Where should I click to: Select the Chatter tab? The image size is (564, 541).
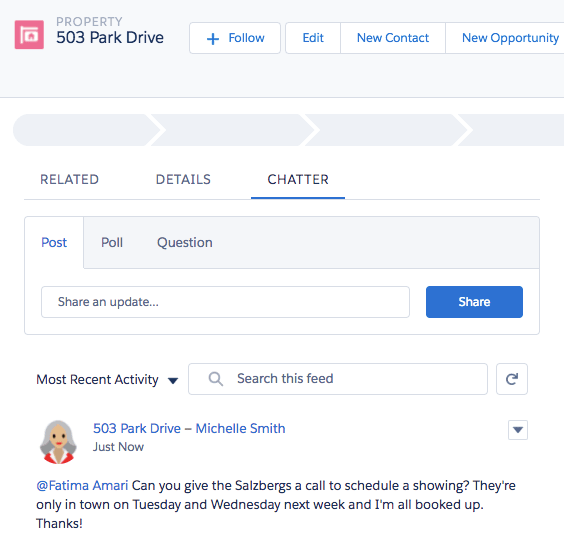coord(298,179)
